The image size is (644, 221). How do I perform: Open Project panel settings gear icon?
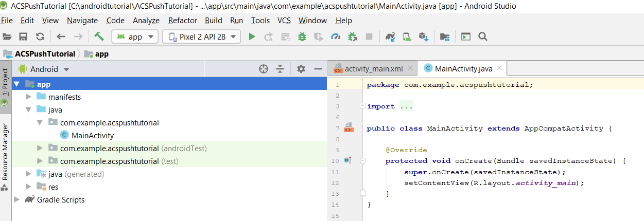(301, 69)
